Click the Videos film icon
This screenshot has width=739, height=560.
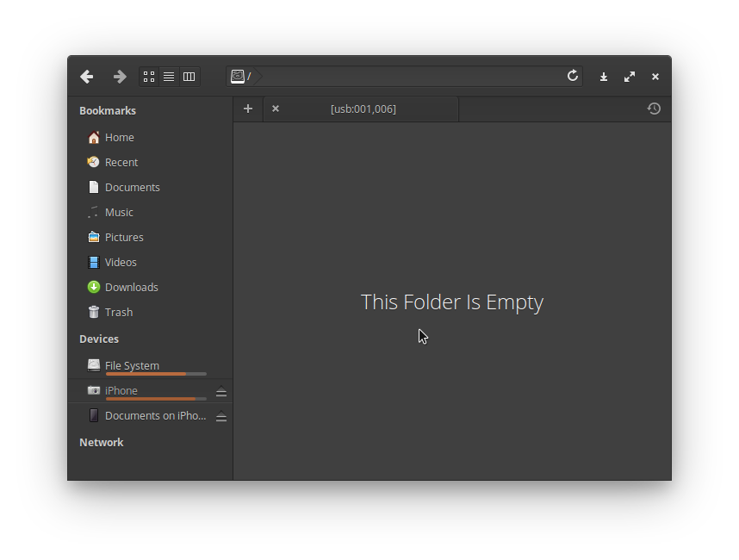click(x=94, y=262)
